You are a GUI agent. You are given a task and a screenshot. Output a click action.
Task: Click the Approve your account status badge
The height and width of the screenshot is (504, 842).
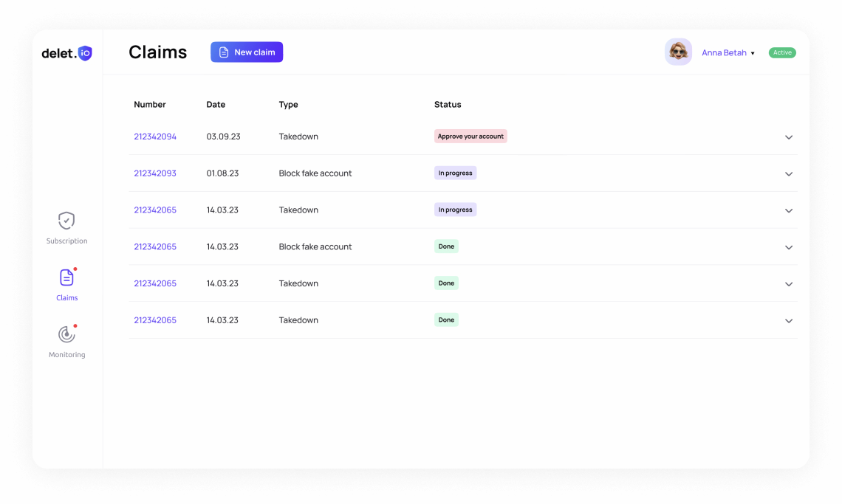coord(470,137)
